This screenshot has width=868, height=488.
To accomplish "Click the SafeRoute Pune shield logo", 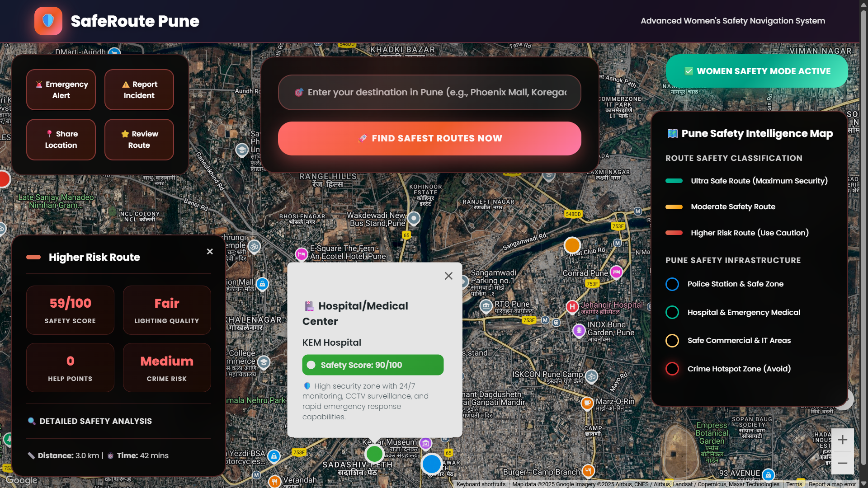I will (48, 21).
